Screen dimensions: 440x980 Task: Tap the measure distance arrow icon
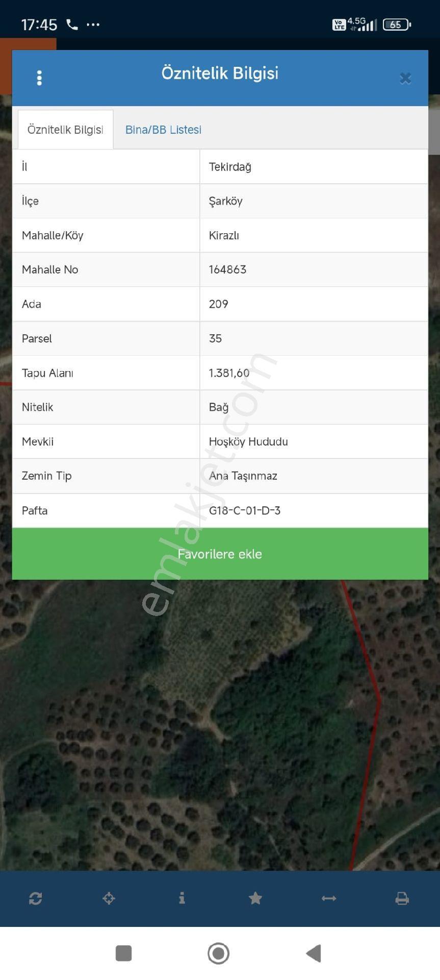tap(329, 898)
